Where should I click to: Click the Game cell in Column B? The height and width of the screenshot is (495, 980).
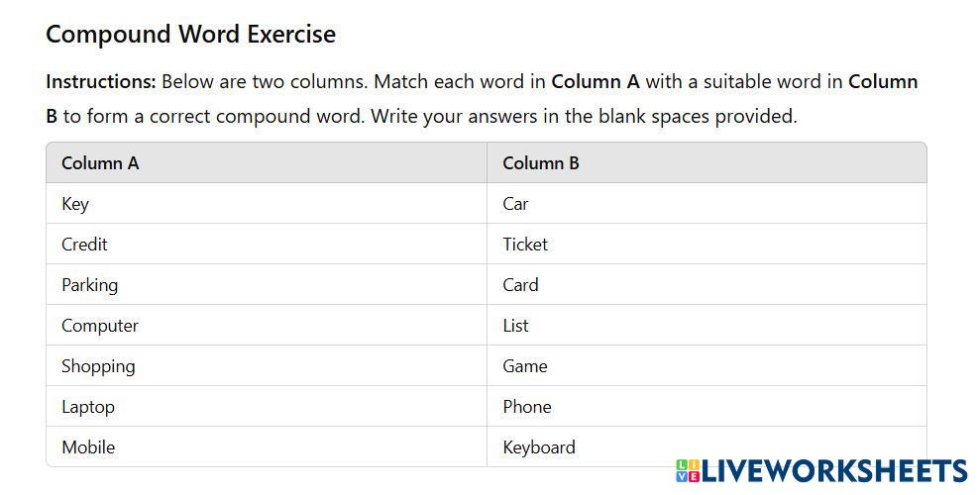525,366
